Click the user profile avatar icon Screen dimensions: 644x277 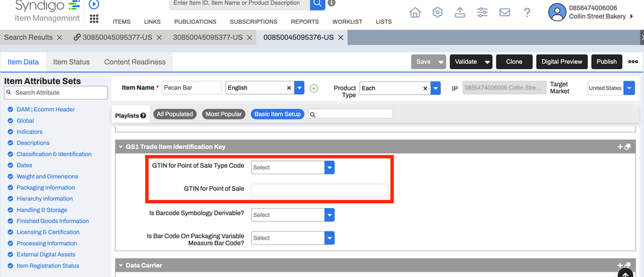point(557,12)
